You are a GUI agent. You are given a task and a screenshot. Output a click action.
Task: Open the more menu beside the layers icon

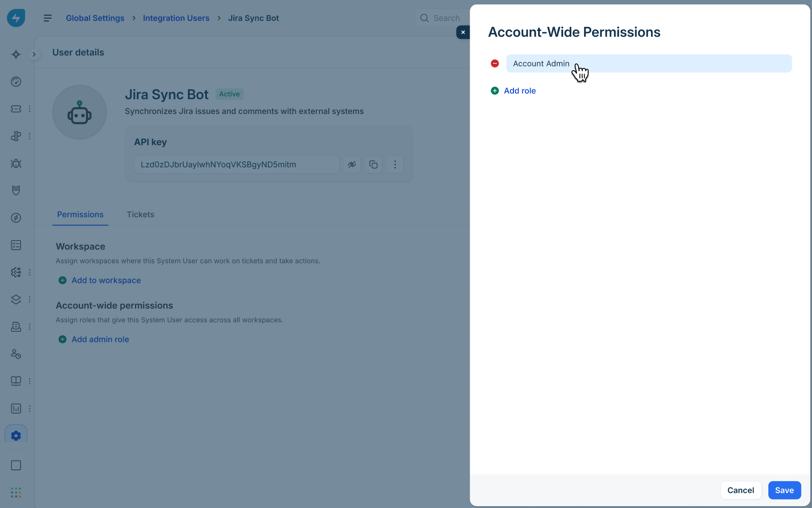30,300
